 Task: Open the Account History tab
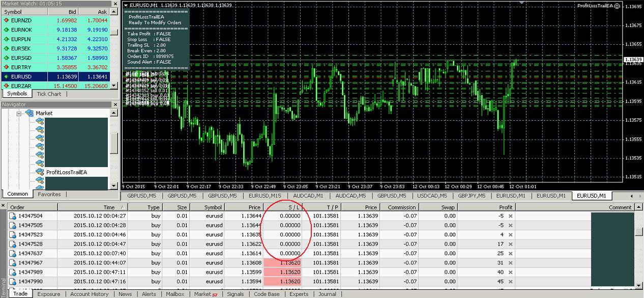pos(90,294)
